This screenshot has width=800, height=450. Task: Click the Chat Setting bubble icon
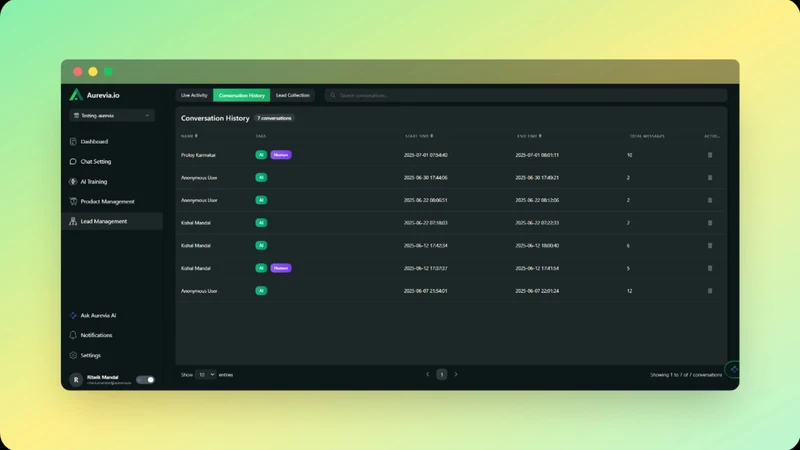[73, 161]
